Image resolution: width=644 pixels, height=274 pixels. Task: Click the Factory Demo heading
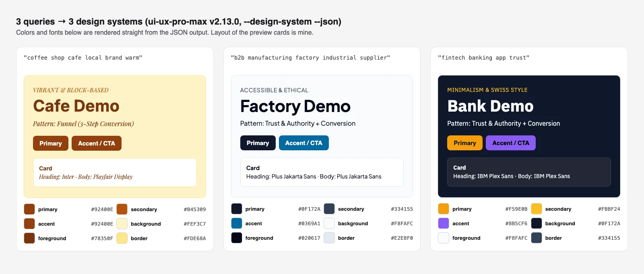(295, 106)
